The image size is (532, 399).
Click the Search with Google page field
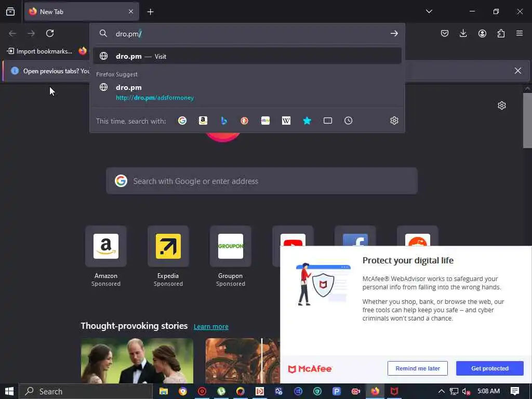262,181
